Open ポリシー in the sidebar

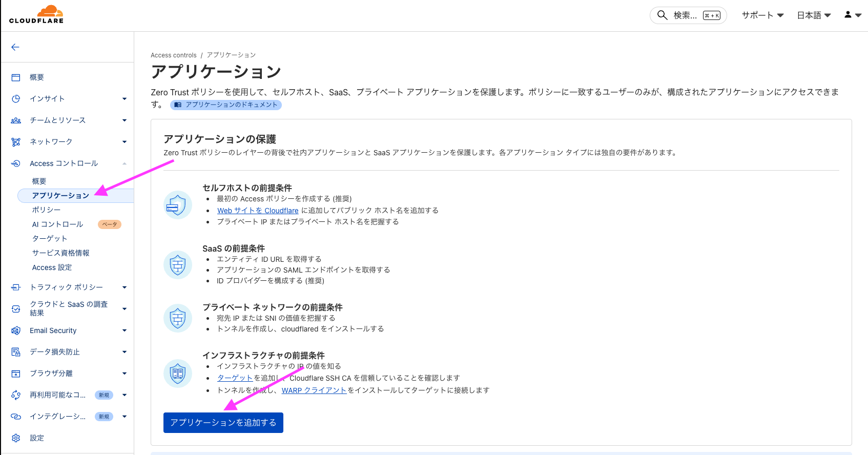46,210
